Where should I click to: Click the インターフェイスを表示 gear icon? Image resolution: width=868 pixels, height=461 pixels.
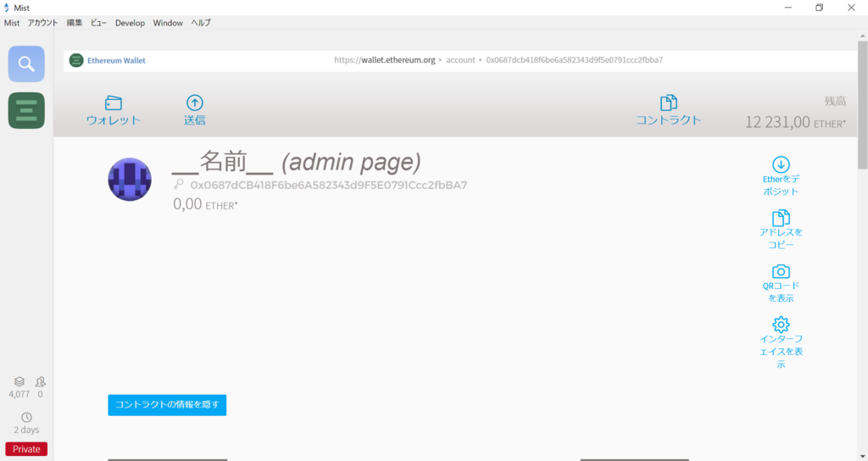point(781,325)
